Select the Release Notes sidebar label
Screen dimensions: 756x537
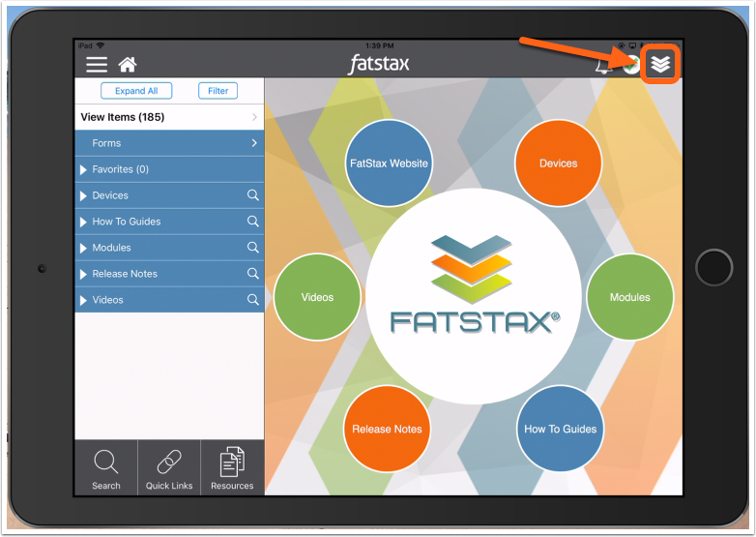pos(125,274)
